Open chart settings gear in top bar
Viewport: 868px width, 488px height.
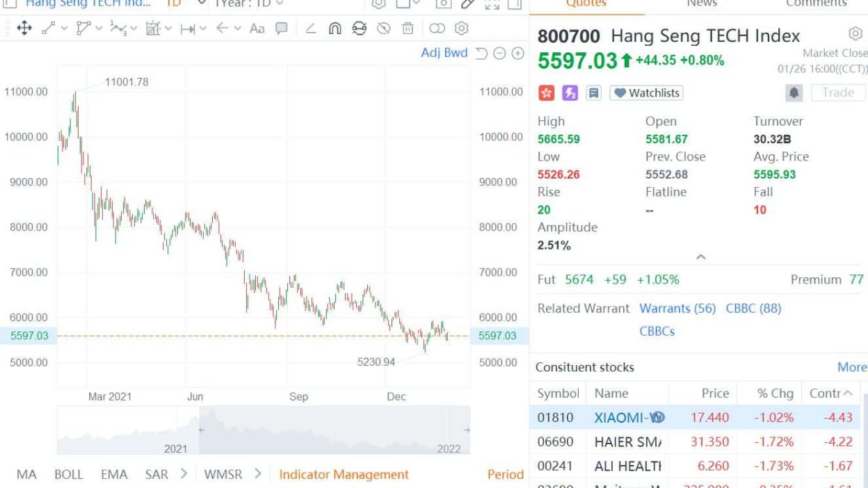[x=378, y=3]
